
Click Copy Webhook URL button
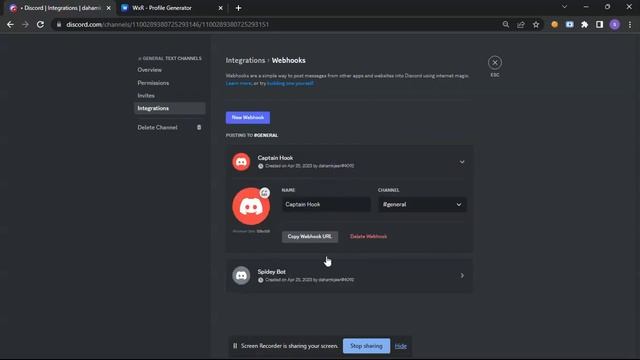point(310,236)
